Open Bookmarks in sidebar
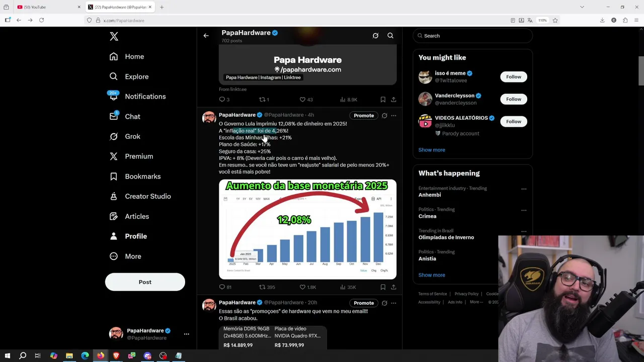Image resolution: width=644 pixels, height=362 pixels. 135,176
